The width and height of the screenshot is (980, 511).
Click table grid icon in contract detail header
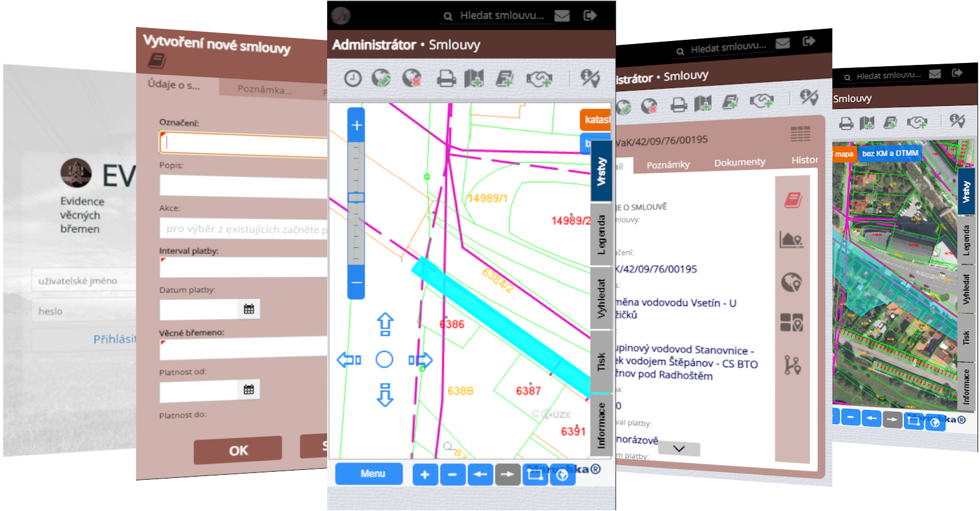tap(801, 134)
